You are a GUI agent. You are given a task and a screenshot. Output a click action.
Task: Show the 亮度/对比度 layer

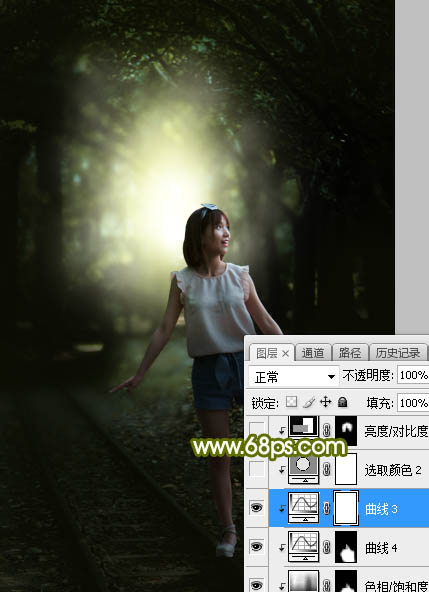(257, 429)
